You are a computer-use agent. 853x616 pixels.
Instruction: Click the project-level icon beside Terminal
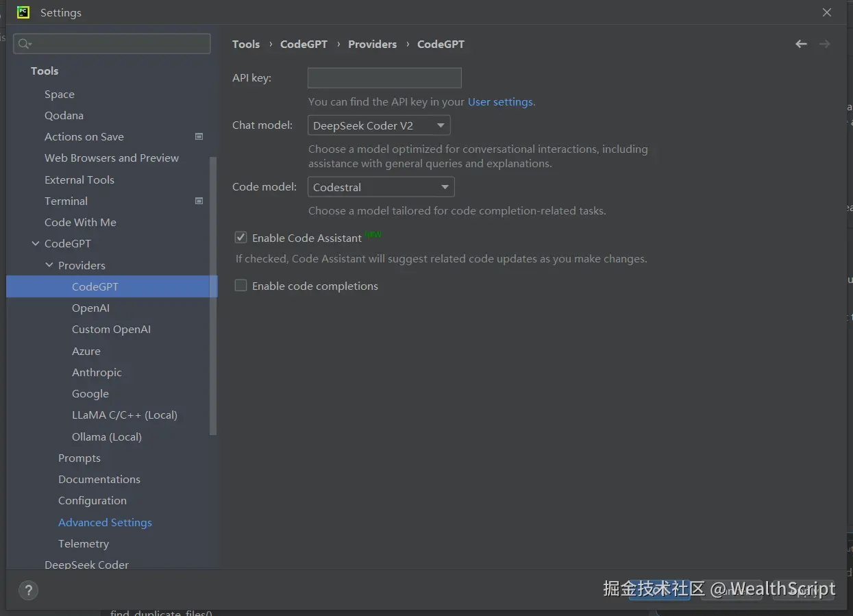[199, 201]
